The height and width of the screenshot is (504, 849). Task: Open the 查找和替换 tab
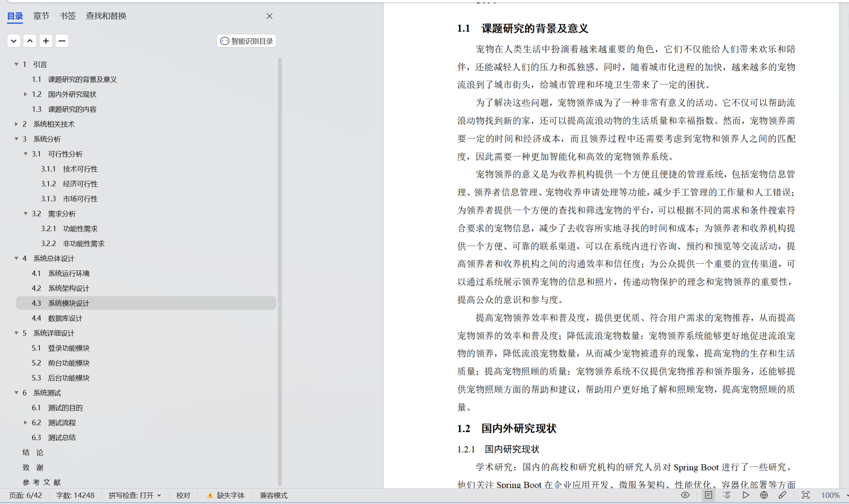[106, 16]
